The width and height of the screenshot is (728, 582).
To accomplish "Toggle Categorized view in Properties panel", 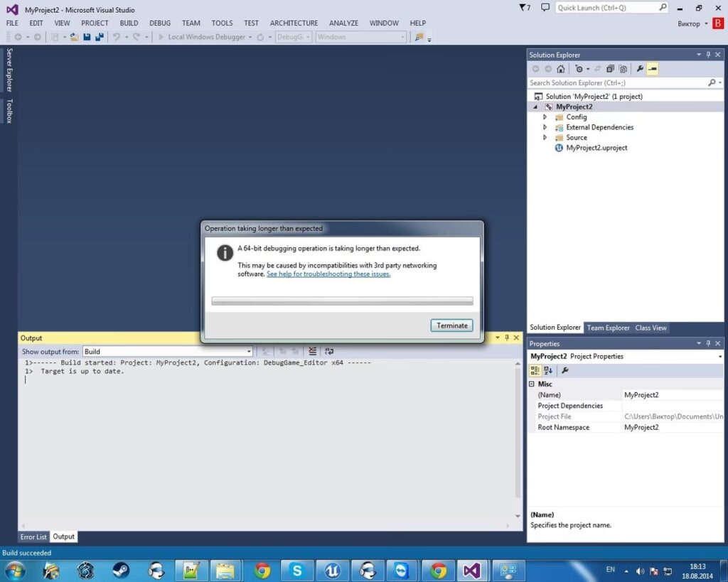I will 535,370.
